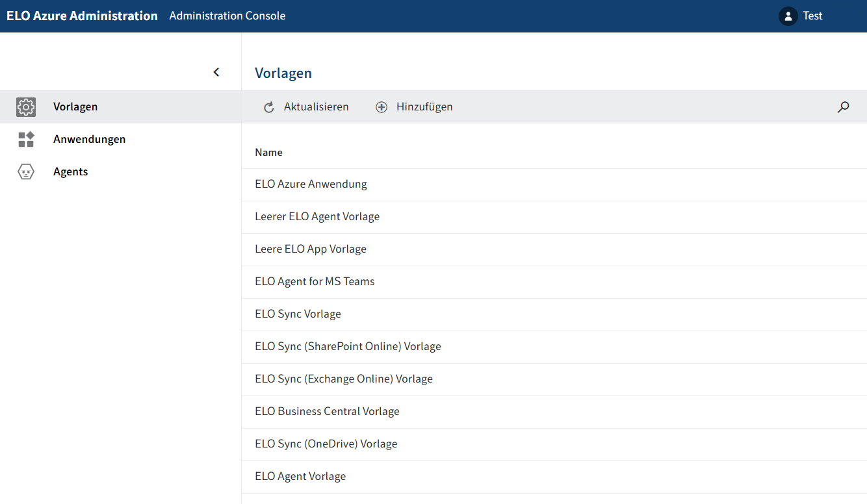Select ELO Sync (OneDrive) Vorlage
The height and width of the screenshot is (504, 867).
click(554, 444)
